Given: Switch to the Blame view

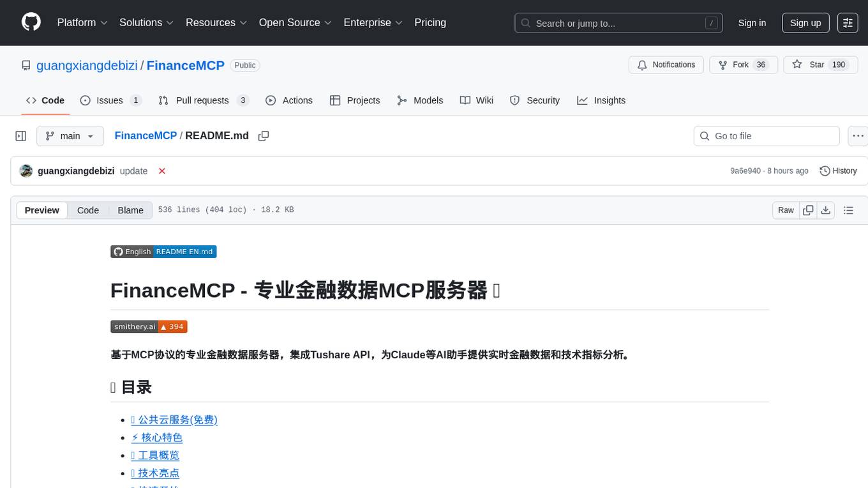Looking at the screenshot, I should 130,210.
